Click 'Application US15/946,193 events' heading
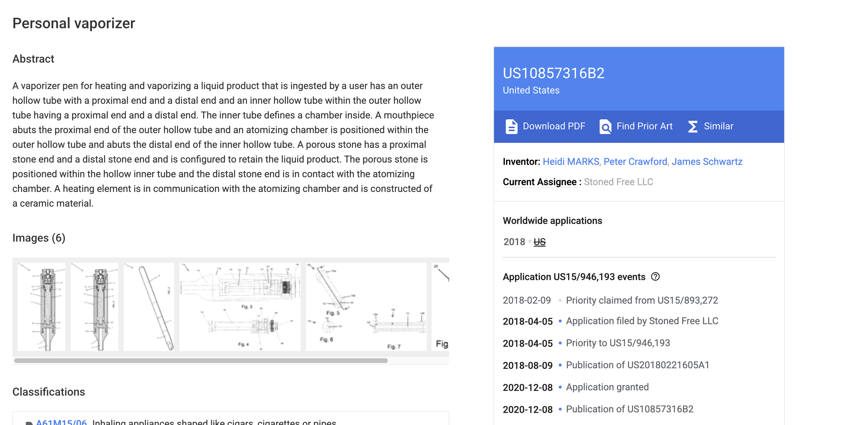This screenshot has width=868, height=425. click(574, 277)
